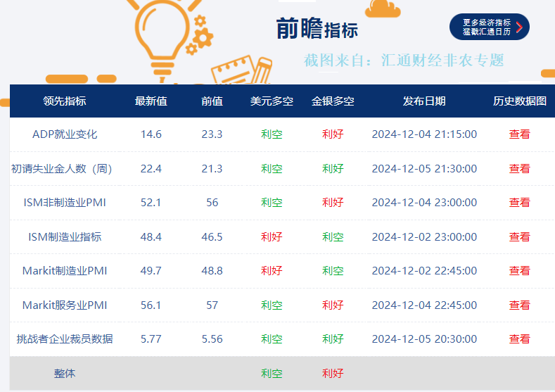Image resolution: width=555 pixels, height=392 pixels.
Task: Click the latest value 49.7
Action: click(151, 271)
